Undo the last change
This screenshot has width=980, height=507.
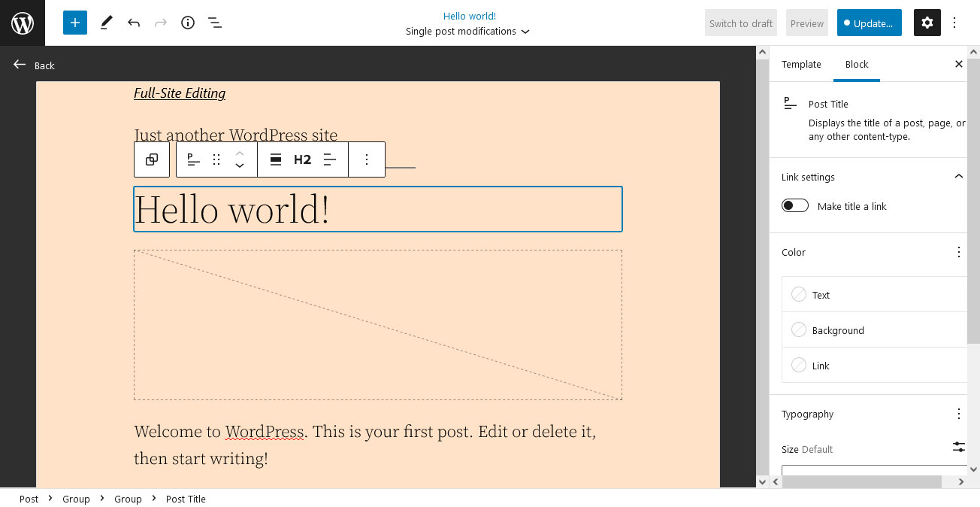tap(133, 23)
